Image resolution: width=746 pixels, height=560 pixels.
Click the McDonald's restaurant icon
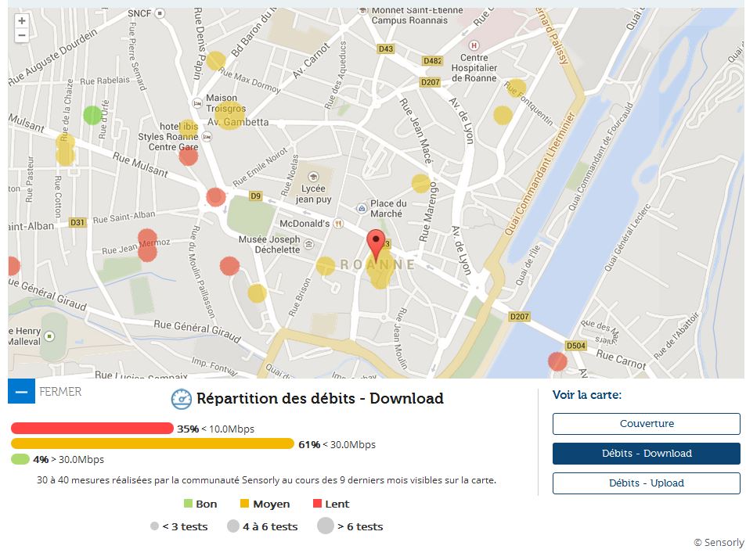338,223
